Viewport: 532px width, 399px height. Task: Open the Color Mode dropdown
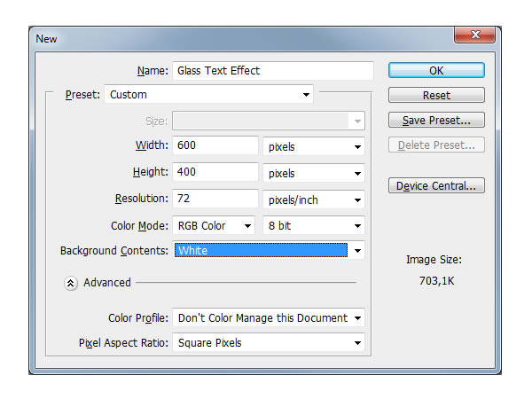[x=214, y=225]
